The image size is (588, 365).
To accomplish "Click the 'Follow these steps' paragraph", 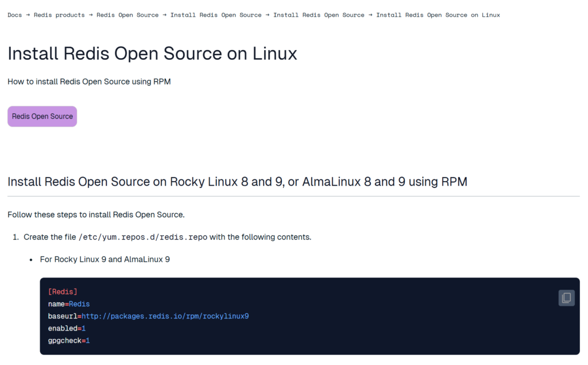I will point(96,214).
